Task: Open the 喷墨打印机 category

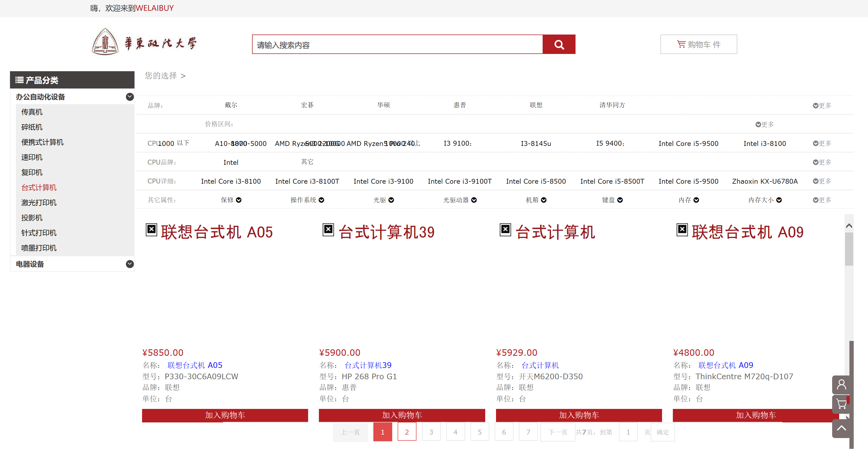Action: point(39,248)
